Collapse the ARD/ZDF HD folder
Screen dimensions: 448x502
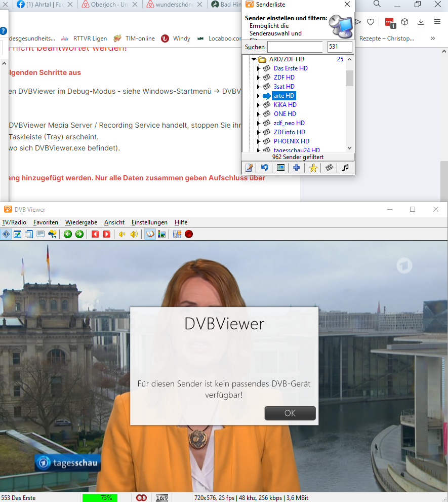pyautogui.click(x=254, y=59)
